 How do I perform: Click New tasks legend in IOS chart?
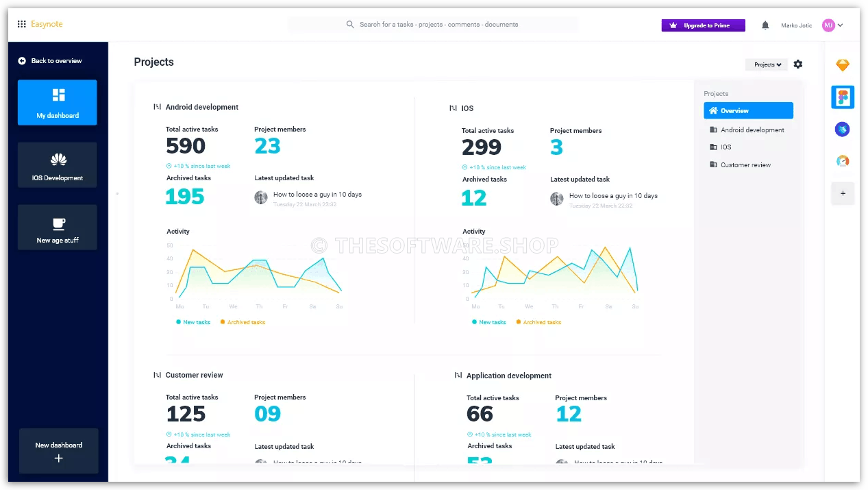click(x=489, y=322)
